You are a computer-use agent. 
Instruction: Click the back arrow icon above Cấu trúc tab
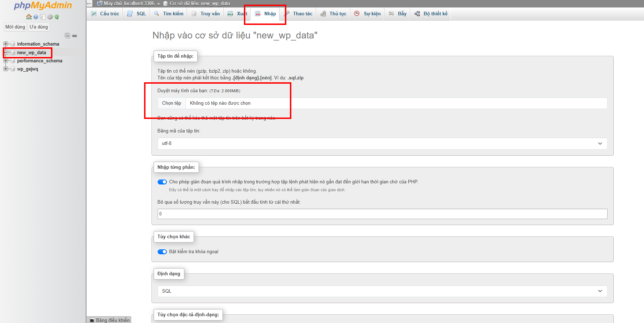coord(90,4)
